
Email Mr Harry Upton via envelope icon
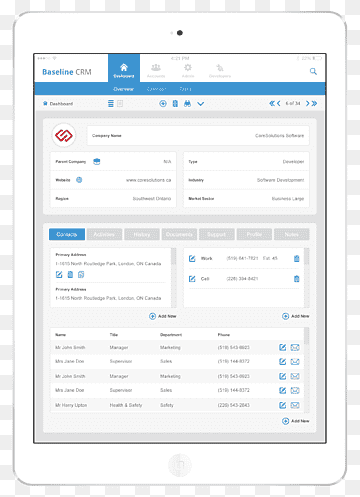coord(295,405)
